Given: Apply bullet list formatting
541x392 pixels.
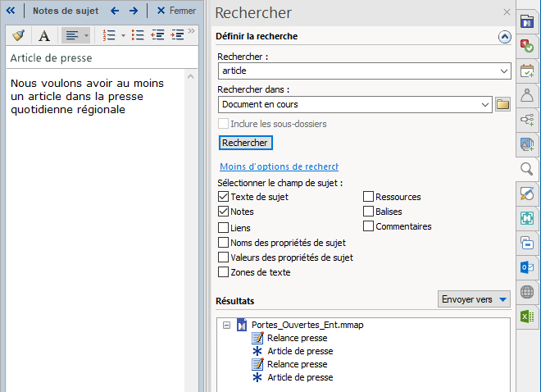Looking at the screenshot, I should pyautogui.click(x=138, y=35).
